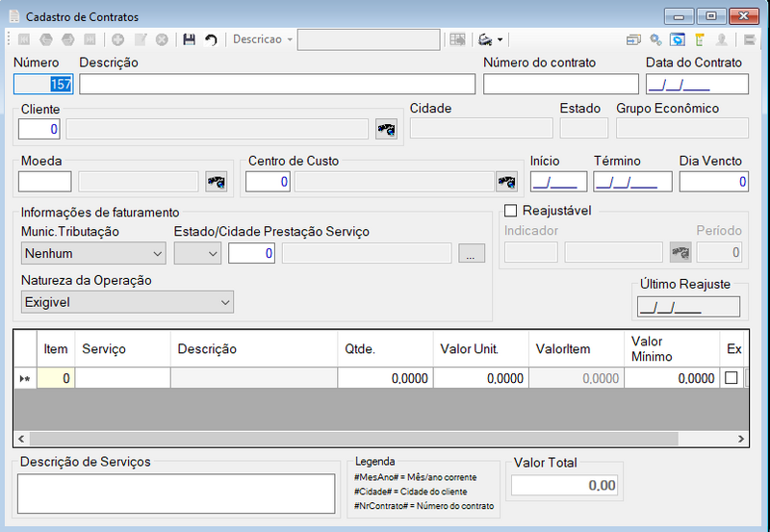The height and width of the screenshot is (532, 770).
Task: Click the Indicador lookup binoculars button
Action: coord(680,252)
